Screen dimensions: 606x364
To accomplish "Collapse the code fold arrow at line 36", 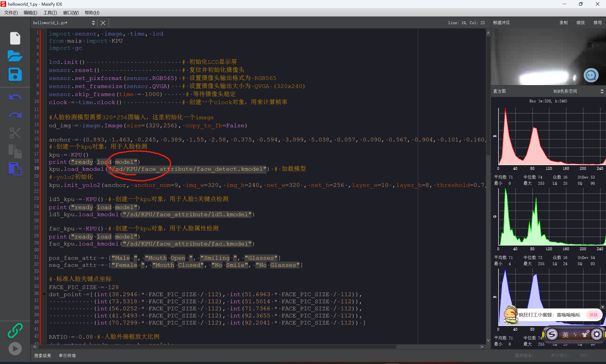I will [x=44, y=294].
